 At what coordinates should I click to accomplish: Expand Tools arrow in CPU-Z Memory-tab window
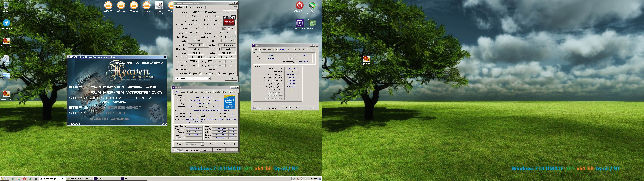(291, 108)
